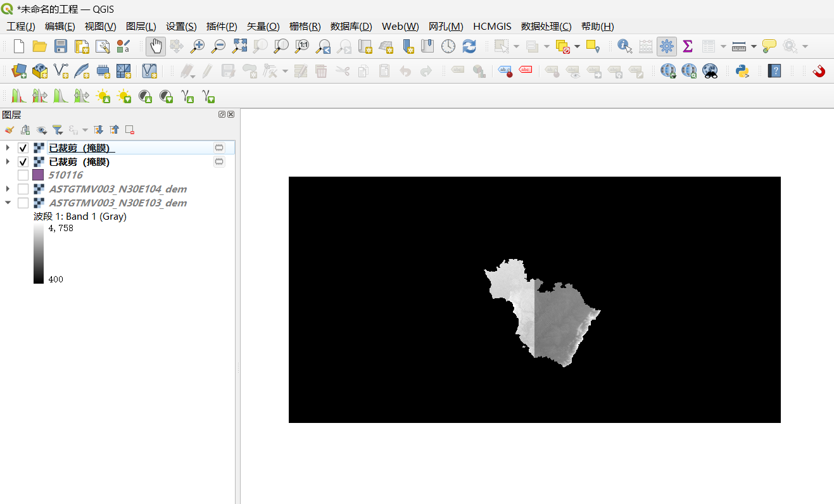Screen dimensions: 834x504
Task: Enable map tips with the speech bubble icon
Action: pos(769,46)
